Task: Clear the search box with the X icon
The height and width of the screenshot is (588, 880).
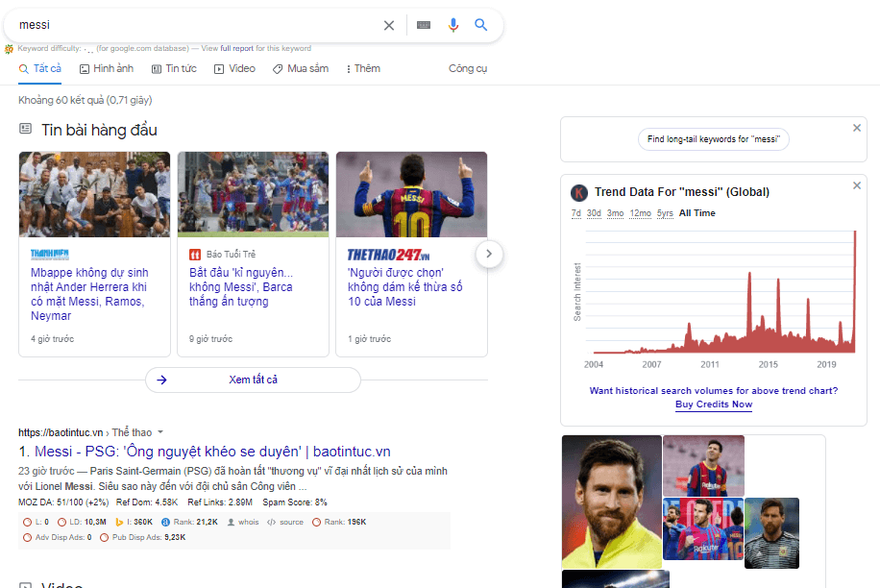Action: [x=388, y=25]
